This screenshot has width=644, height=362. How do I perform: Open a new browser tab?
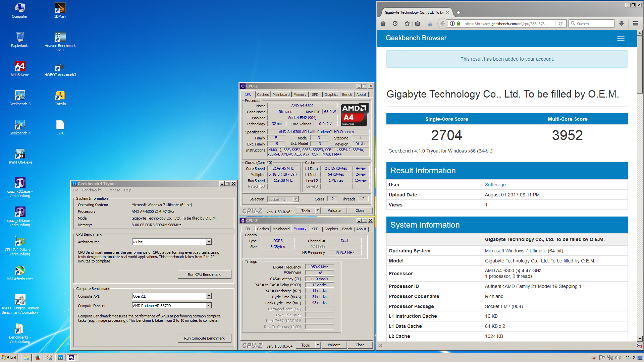click(x=459, y=12)
